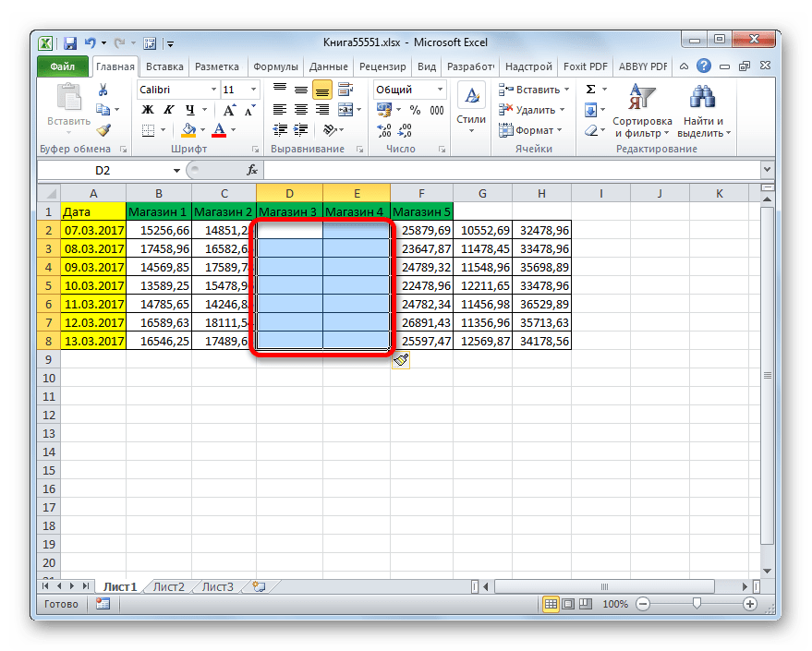Align text to the left
The image size is (812, 651).
click(280, 110)
